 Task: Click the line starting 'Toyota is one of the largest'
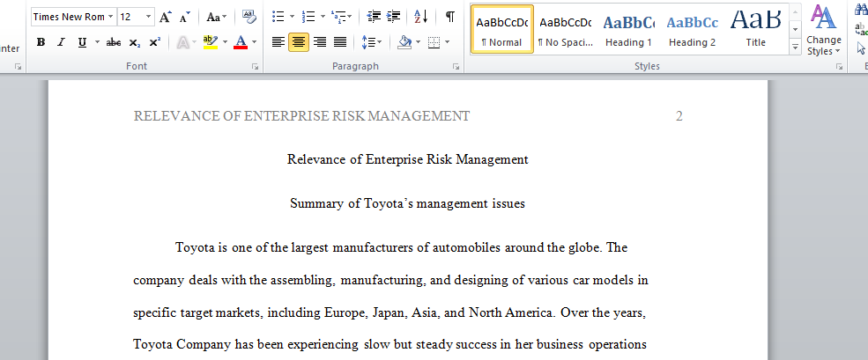click(x=401, y=247)
